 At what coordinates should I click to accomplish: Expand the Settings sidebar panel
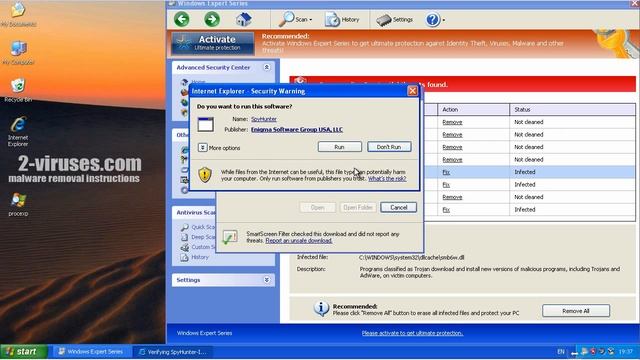point(267,280)
